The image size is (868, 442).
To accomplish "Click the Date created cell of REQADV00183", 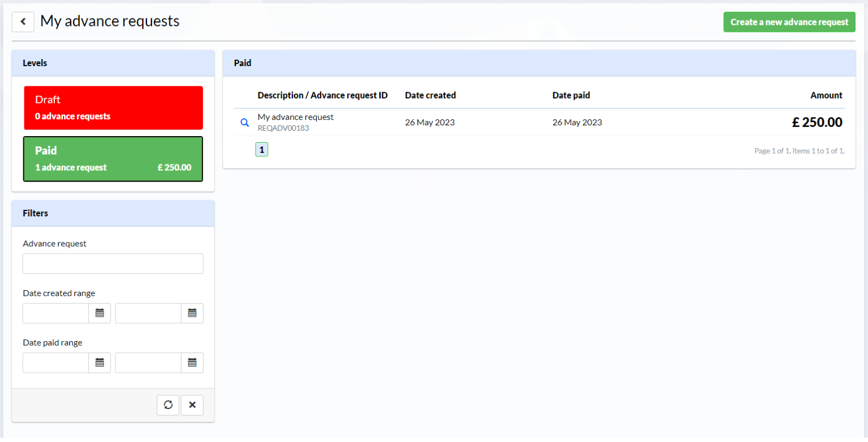I will click(x=430, y=123).
